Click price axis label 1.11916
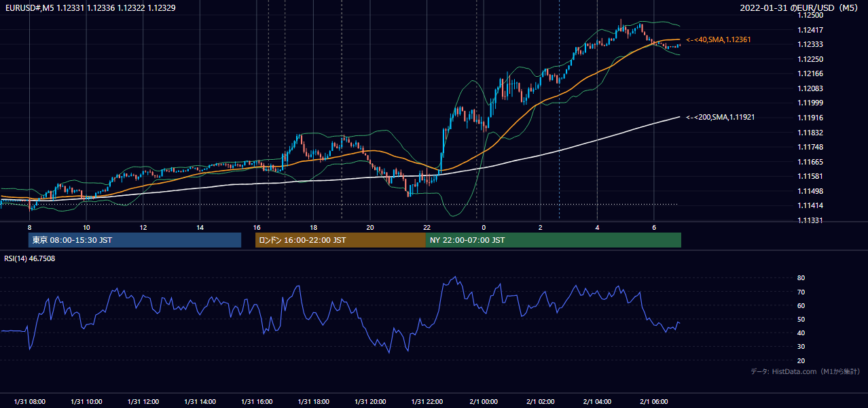The width and height of the screenshot is (868, 408). point(810,118)
